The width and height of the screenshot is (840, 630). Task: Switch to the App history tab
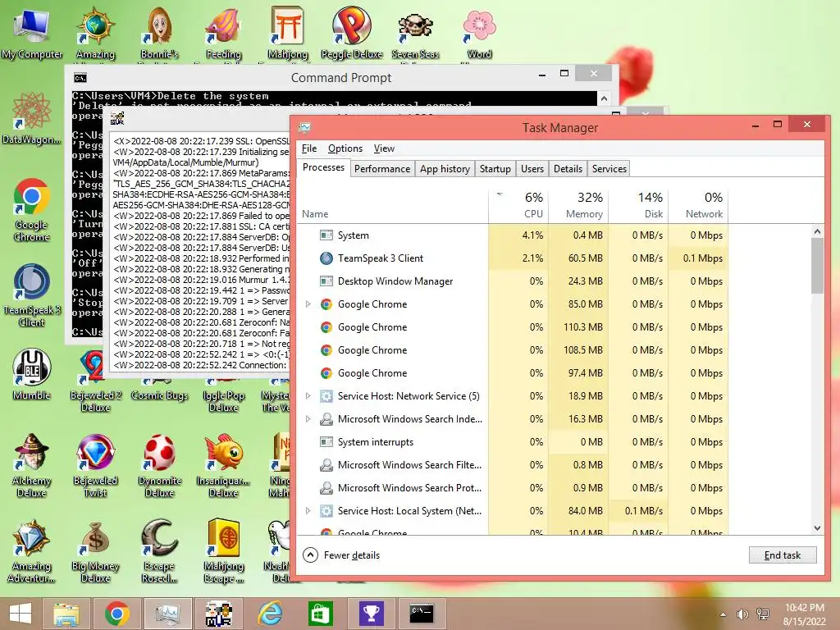coord(445,169)
